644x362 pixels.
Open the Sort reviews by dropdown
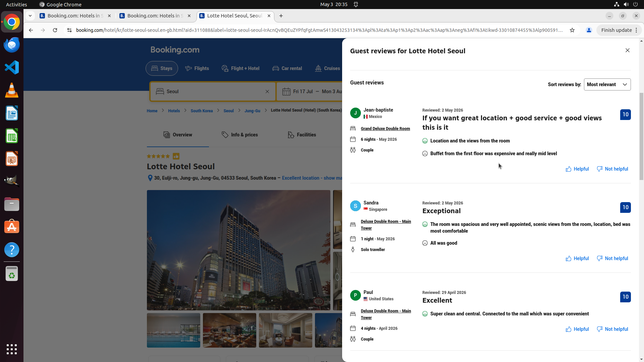pos(607,84)
